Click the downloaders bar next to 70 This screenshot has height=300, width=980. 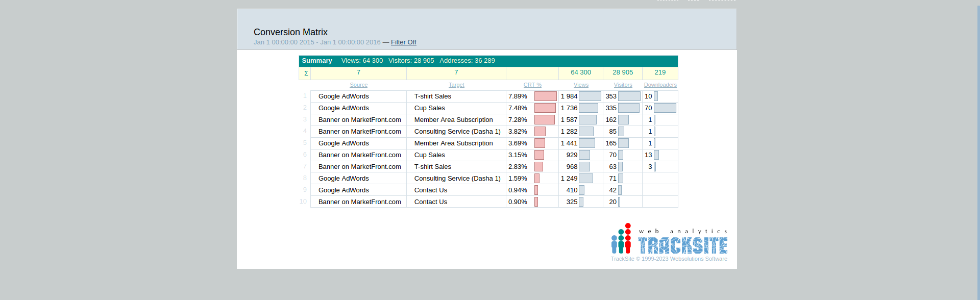(665, 108)
